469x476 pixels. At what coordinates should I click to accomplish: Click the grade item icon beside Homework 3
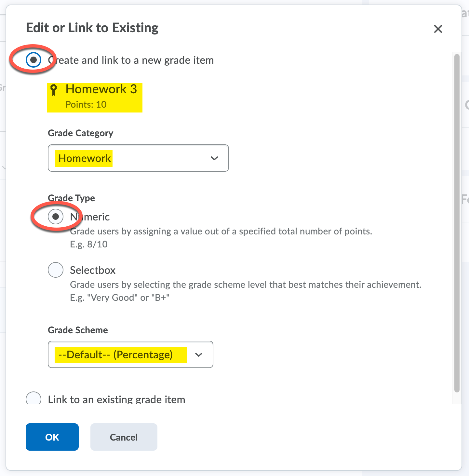pos(54,90)
